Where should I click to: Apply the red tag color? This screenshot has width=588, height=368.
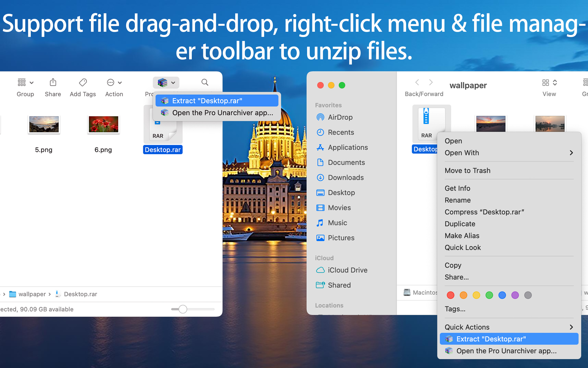pyautogui.click(x=450, y=295)
